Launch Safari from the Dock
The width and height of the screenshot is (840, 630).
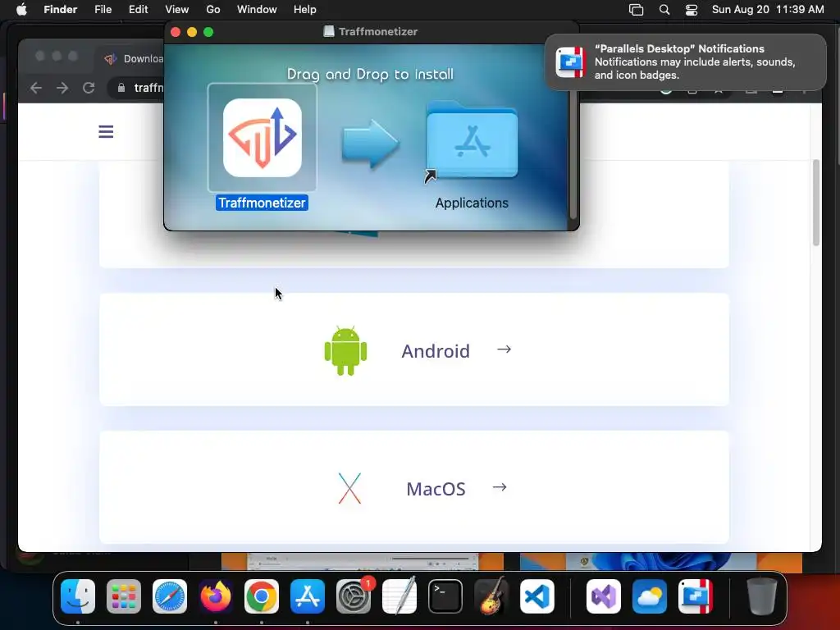click(170, 596)
